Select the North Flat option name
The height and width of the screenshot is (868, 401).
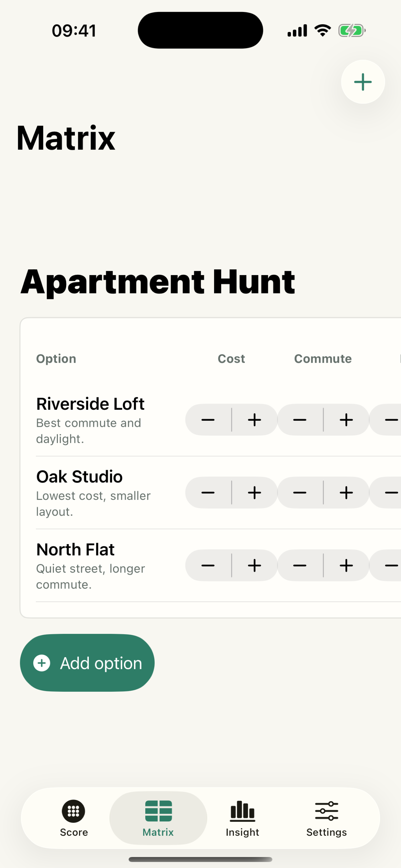coord(76,549)
